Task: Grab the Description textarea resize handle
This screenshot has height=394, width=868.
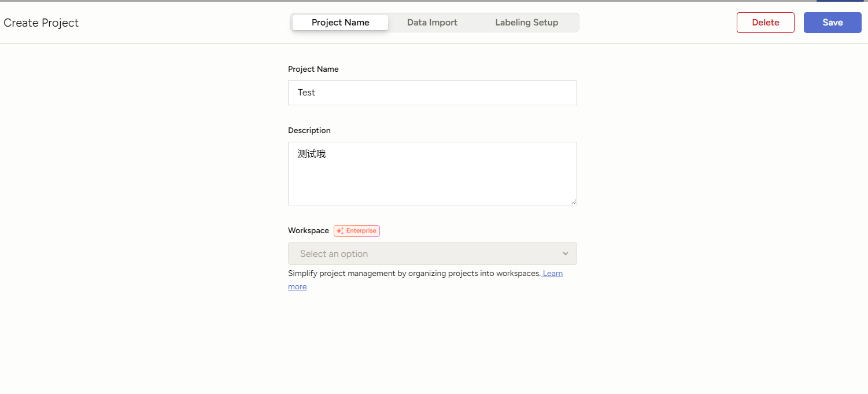Action: point(574,202)
